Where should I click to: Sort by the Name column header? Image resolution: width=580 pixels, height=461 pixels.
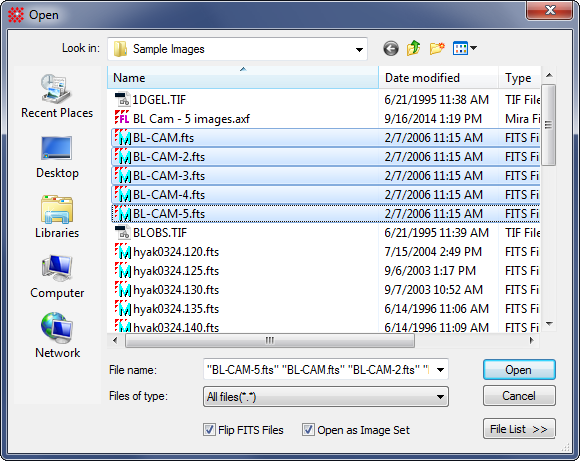click(x=243, y=78)
